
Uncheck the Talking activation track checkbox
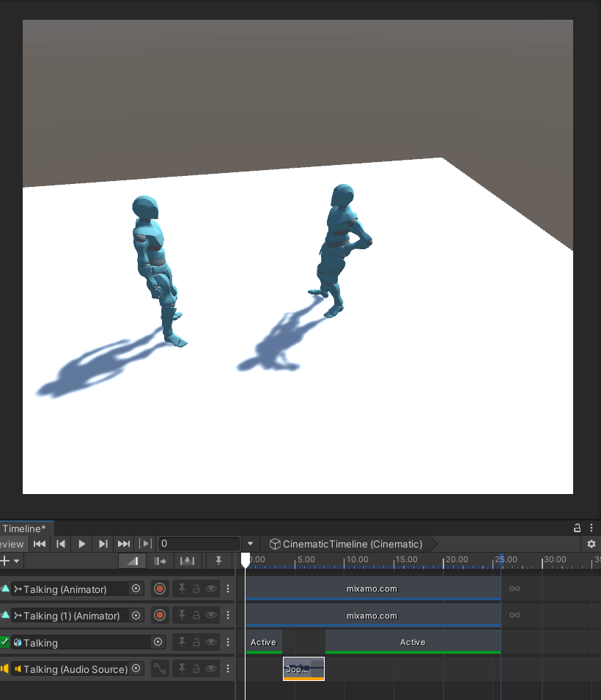click(5, 642)
